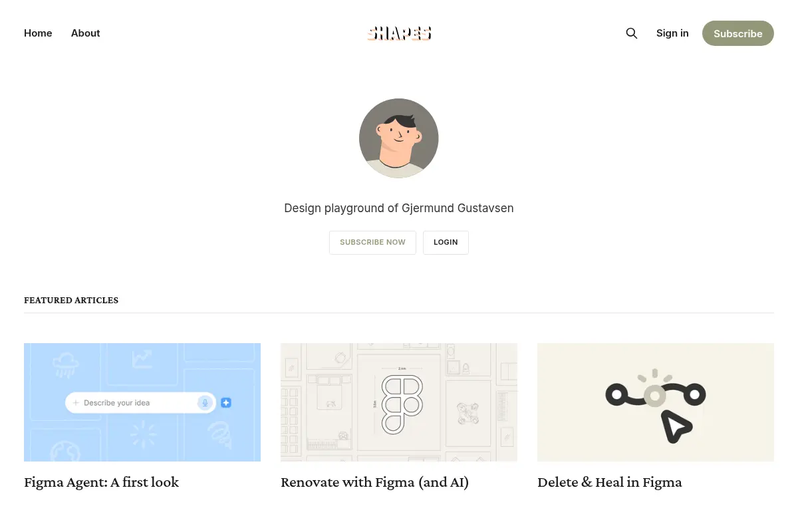This screenshot has width=798, height=532.
Task: Click the Sign in link
Action: 672,33
